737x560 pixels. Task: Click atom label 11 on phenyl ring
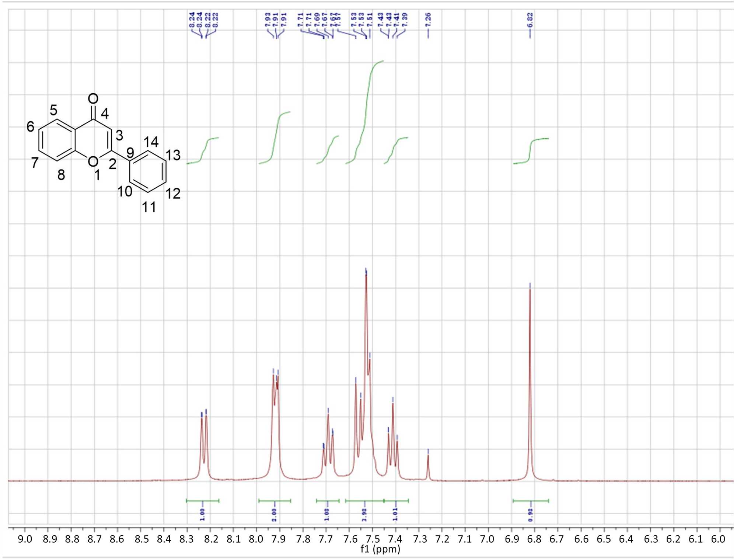coord(149,208)
